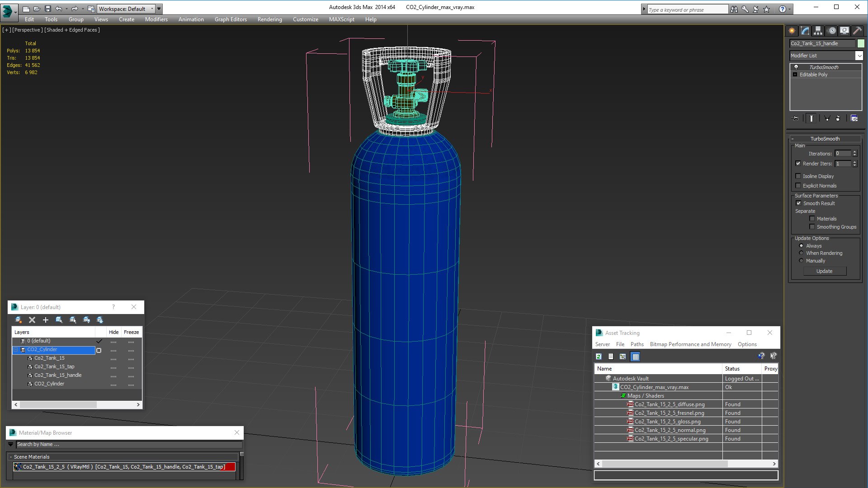Image resolution: width=868 pixels, height=488 pixels.
Task: Click the Search by Name field
Action: point(129,445)
